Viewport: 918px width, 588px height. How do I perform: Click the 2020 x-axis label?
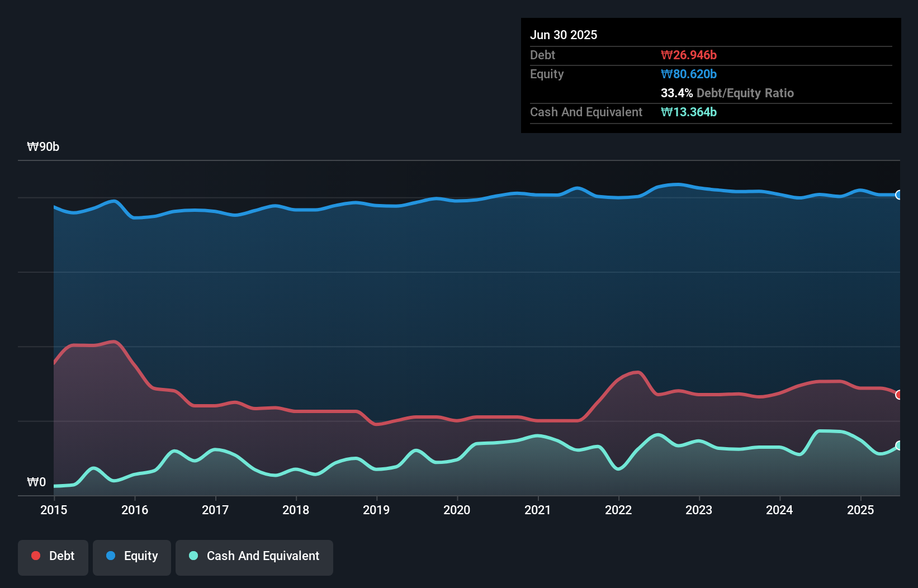[457, 510]
